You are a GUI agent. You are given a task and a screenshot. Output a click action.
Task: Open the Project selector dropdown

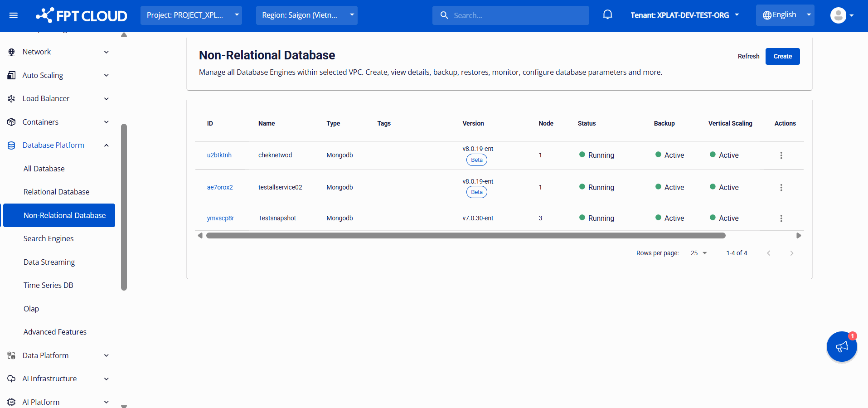click(x=191, y=15)
